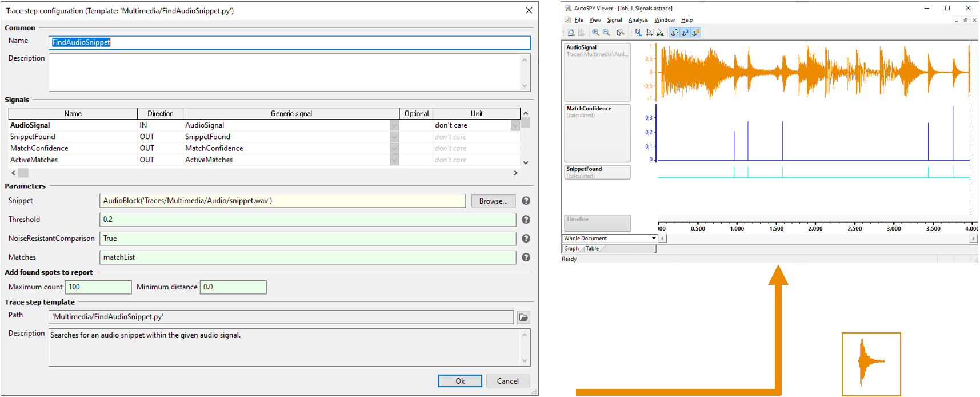980x397 pixels.
Task: Zoom out using the minus magnifier icon
Action: point(606,33)
